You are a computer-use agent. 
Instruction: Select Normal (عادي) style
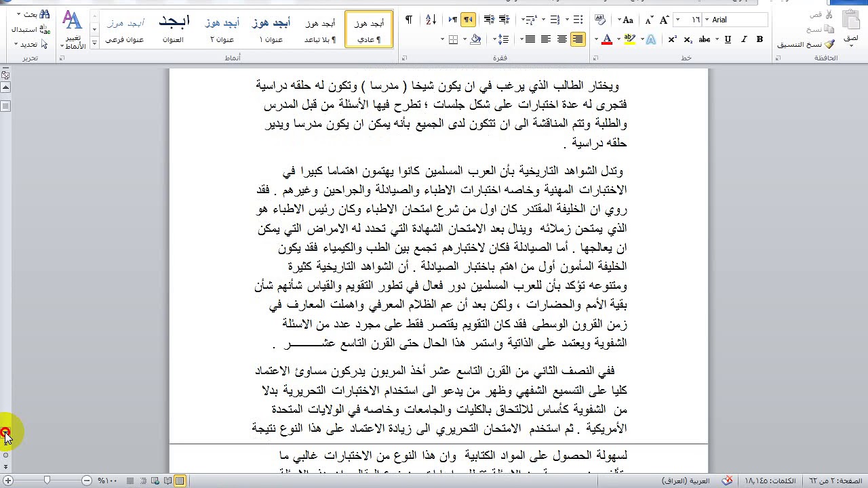[369, 29]
